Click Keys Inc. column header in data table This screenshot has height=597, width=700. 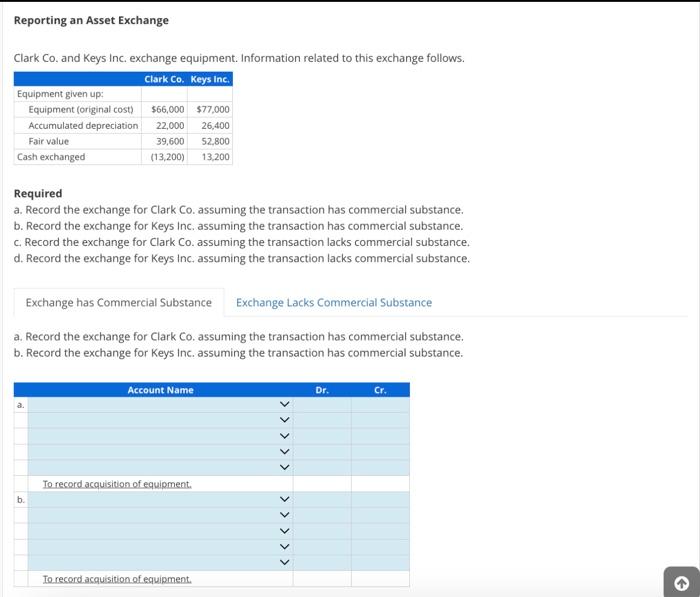point(210,79)
